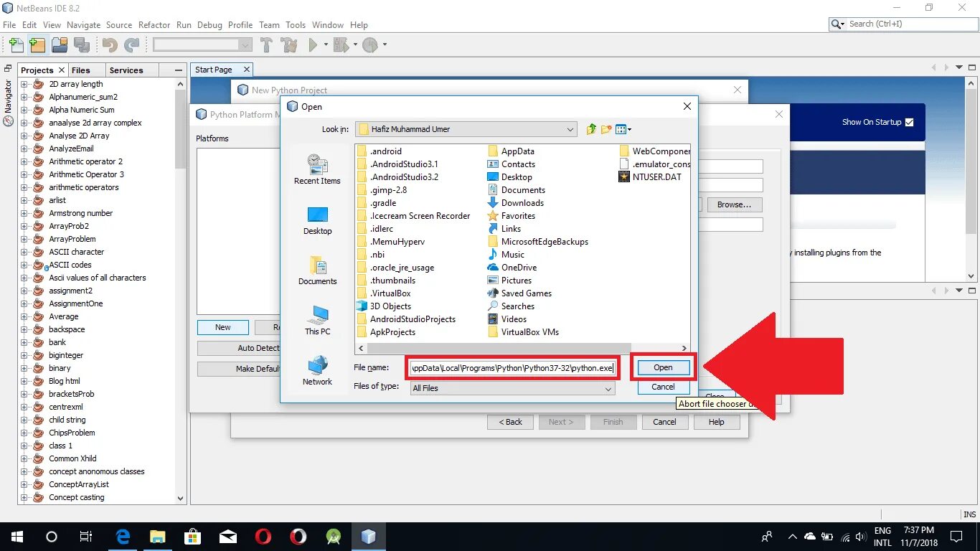980x551 pixels.
Task: Click Cancel in the Open dialog
Action: click(x=663, y=387)
